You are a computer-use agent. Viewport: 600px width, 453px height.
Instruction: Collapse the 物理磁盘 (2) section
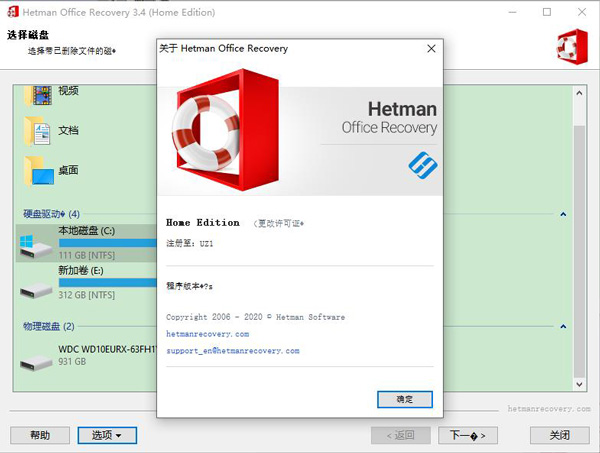pyautogui.click(x=563, y=326)
